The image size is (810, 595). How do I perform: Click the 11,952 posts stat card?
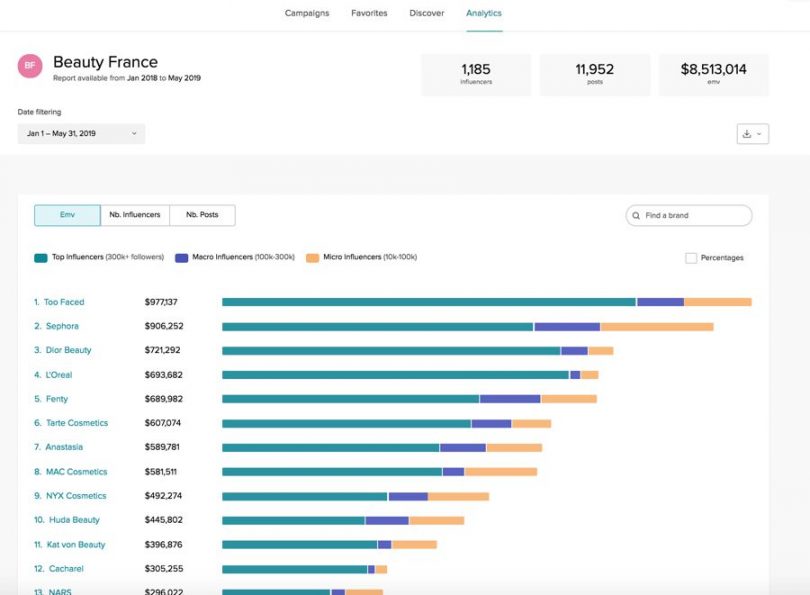click(x=595, y=74)
